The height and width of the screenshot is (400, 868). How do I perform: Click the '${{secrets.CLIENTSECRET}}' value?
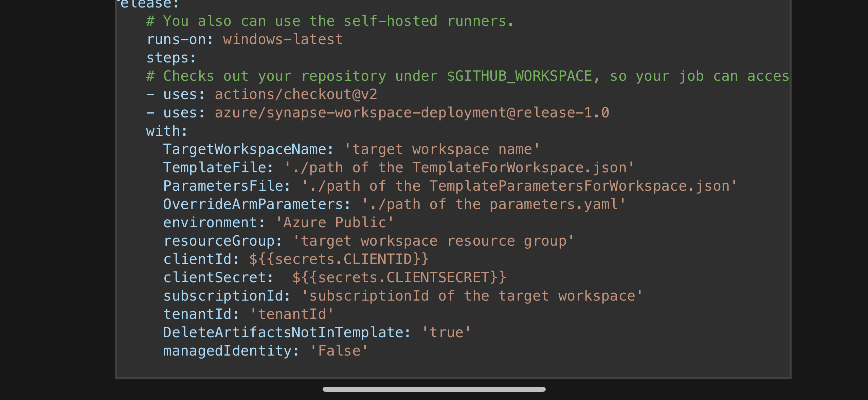tap(399, 278)
